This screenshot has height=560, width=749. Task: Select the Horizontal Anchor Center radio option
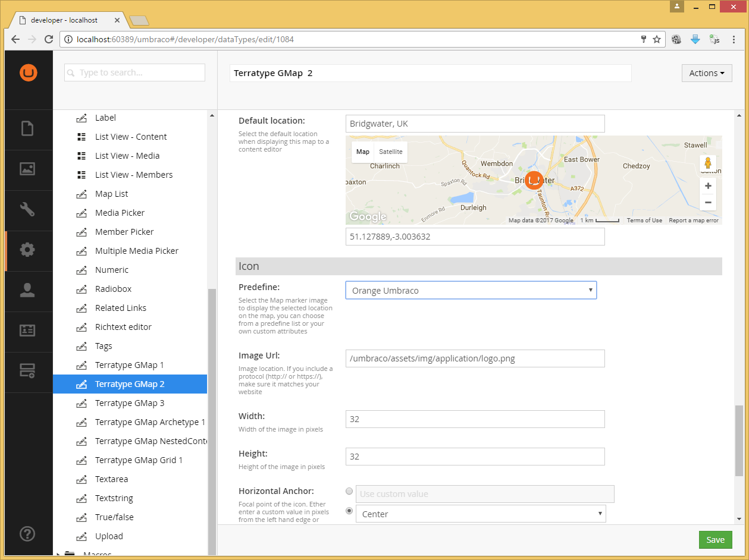click(349, 511)
